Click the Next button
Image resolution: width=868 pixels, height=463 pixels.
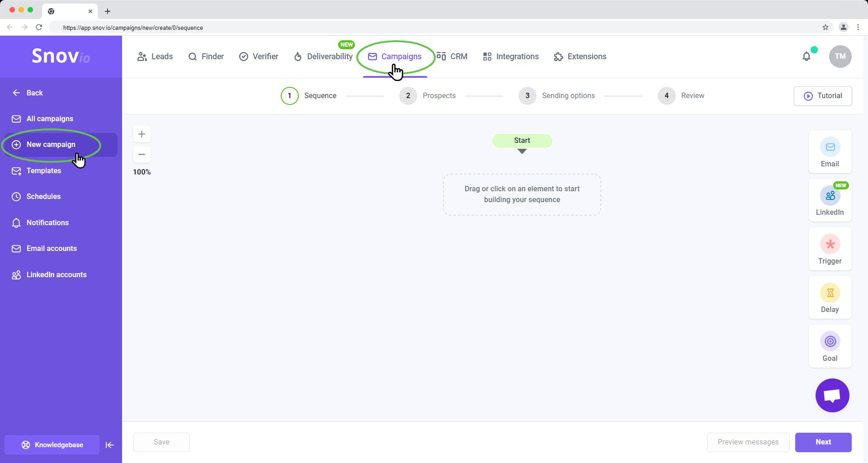click(823, 442)
